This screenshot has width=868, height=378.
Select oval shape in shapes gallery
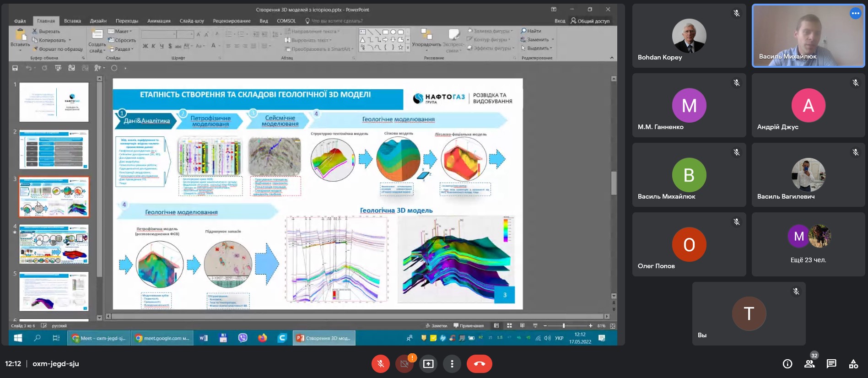tap(393, 32)
